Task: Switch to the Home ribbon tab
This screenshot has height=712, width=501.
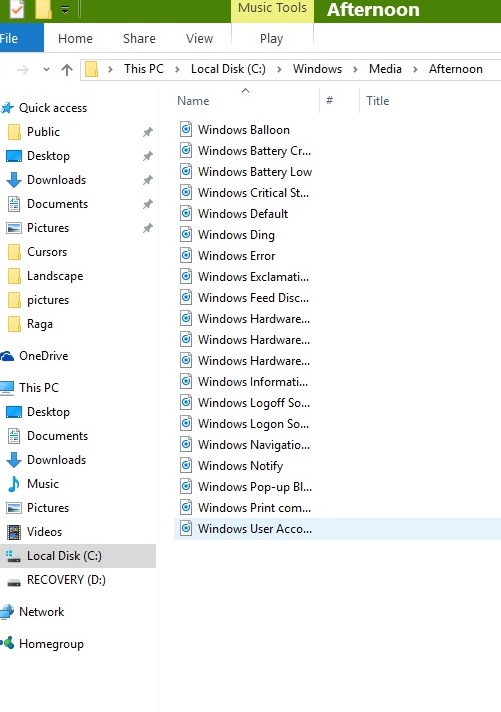Action: coord(75,39)
